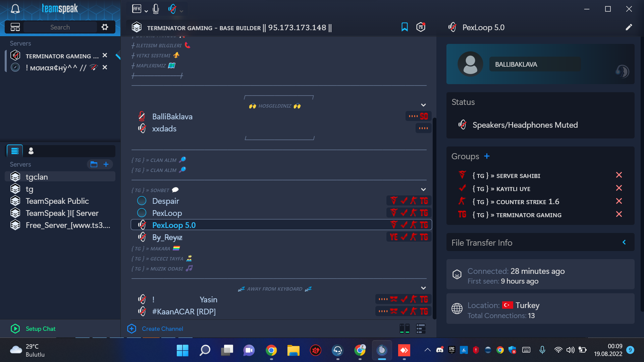Focus the Search input field
Viewport: 644px width, 362px height.
pyautogui.click(x=60, y=27)
